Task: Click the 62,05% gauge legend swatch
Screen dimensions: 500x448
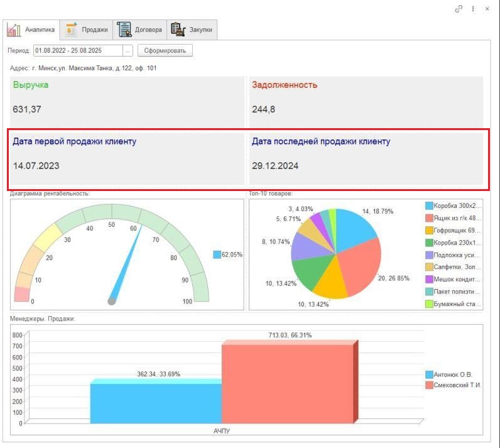Action: tap(217, 254)
